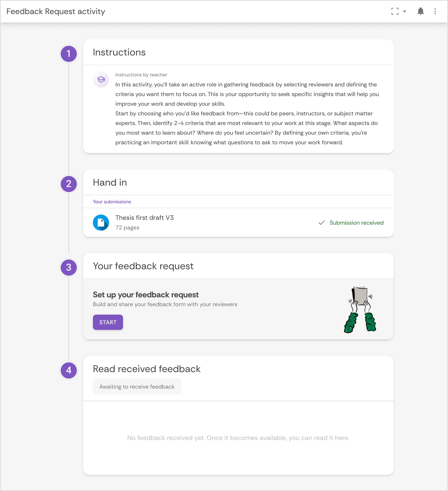448x491 pixels.
Task: Open the notifications bell icon
Action: click(x=421, y=11)
